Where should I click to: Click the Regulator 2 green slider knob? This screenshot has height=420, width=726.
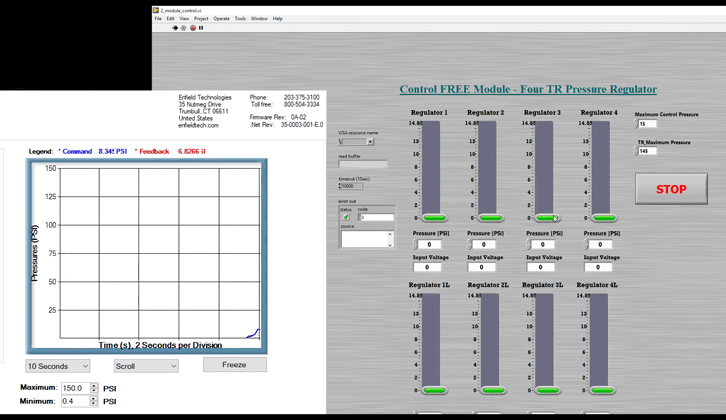[491, 218]
